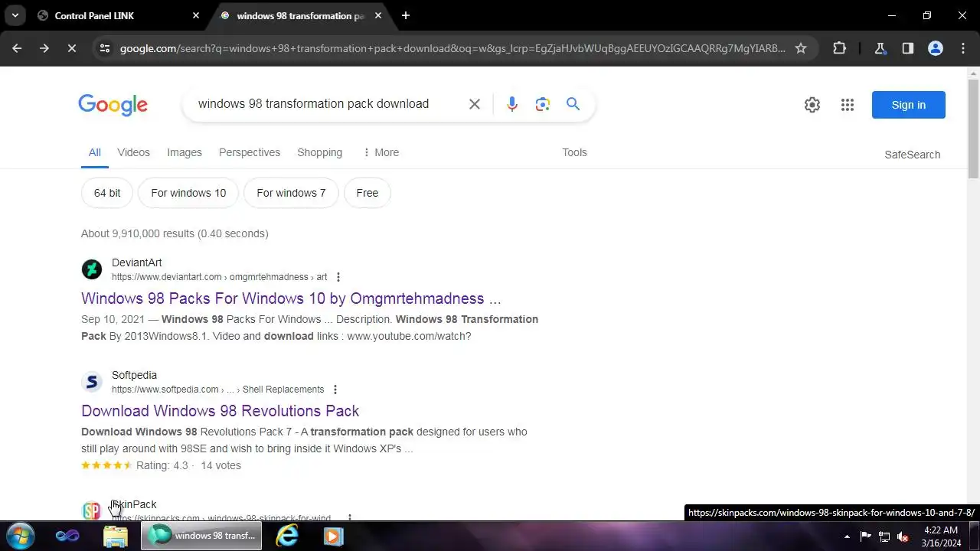Click the DeviantArt favicon icon
The height and width of the screenshot is (551, 980).
pyautogui.click(x=92, y=269)
